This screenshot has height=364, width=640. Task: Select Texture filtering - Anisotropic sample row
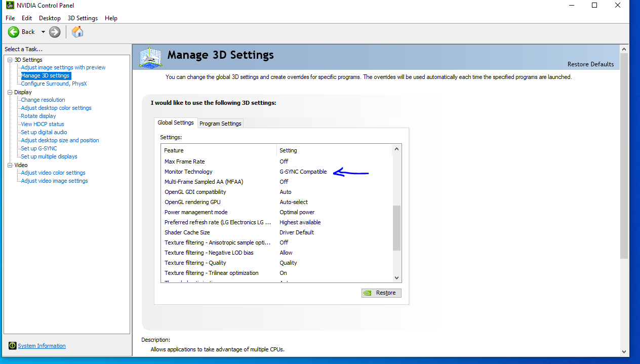pos(276,242)
